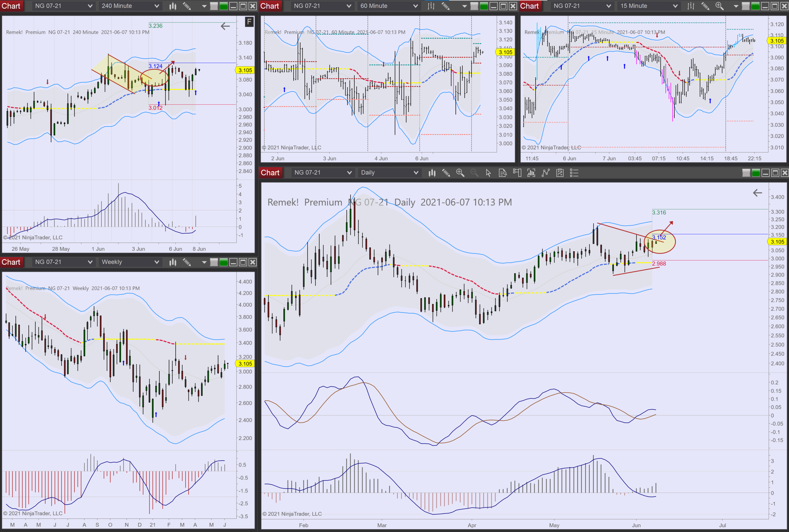Click the back arrow on Daily chart
The width and height of the screenshot is (789, 532).
[757, 193]
